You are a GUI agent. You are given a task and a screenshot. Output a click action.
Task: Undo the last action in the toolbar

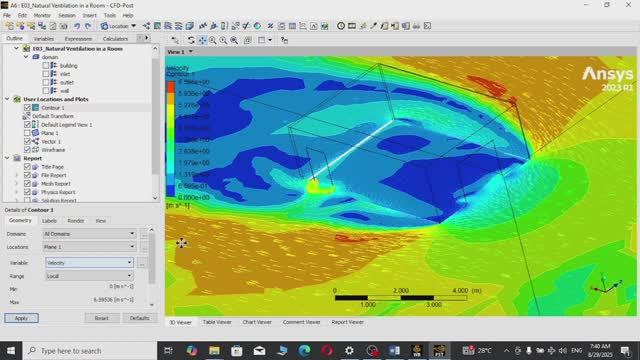pos(77,26)
